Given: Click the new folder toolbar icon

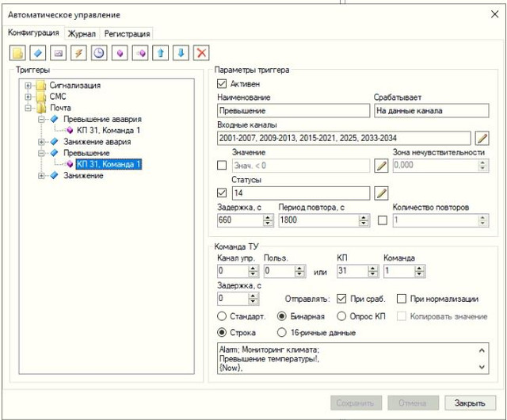Looking at the screenshot, I should coord(17,53).
